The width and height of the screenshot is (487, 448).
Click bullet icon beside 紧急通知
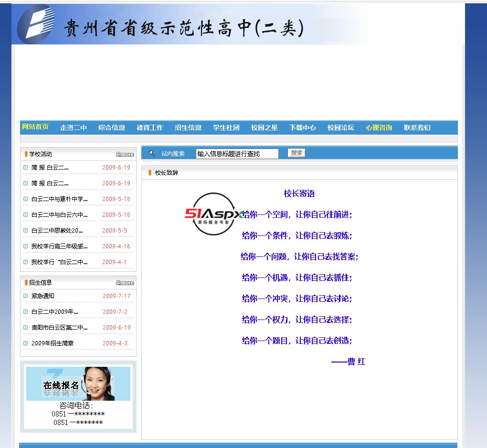coord(25,296)
